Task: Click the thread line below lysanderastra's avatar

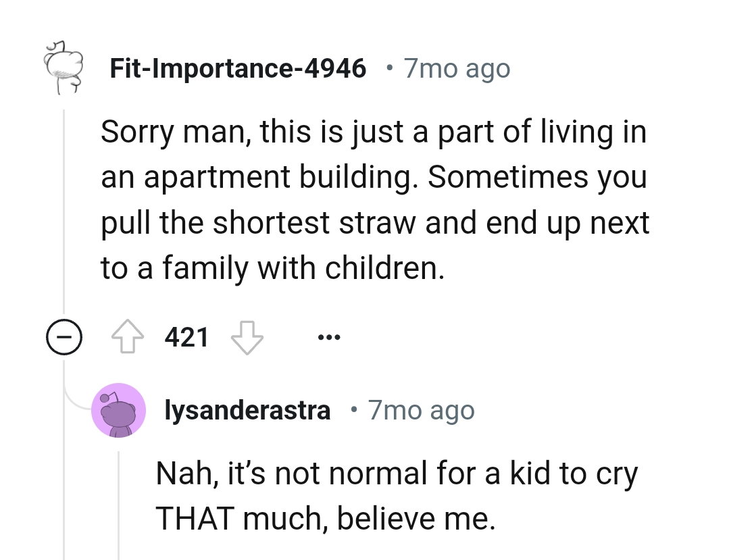Action: point(119,500)
